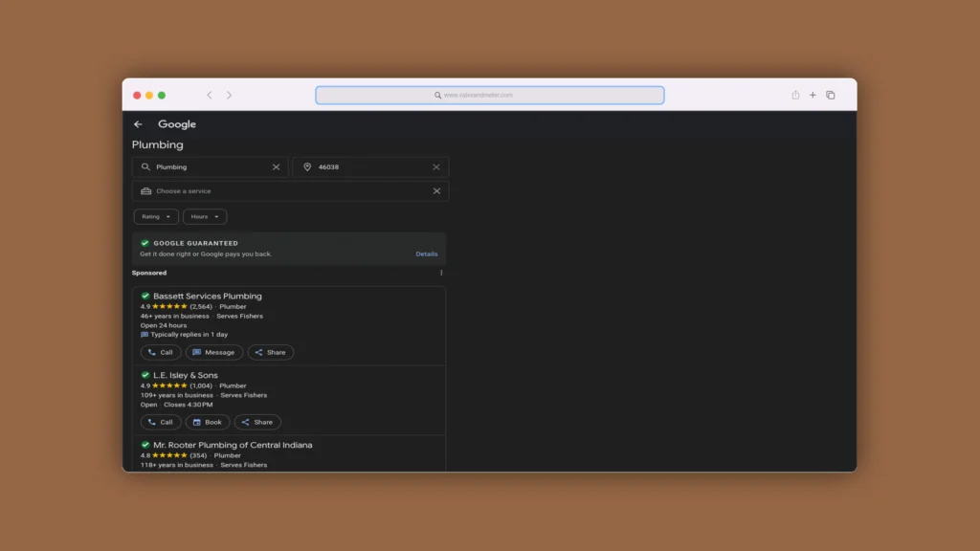Open Mr. Rooter Plumbing of Central Indiana
This screenshot has height=551, width=980.
pyautogui.click(x=233, y=446)
